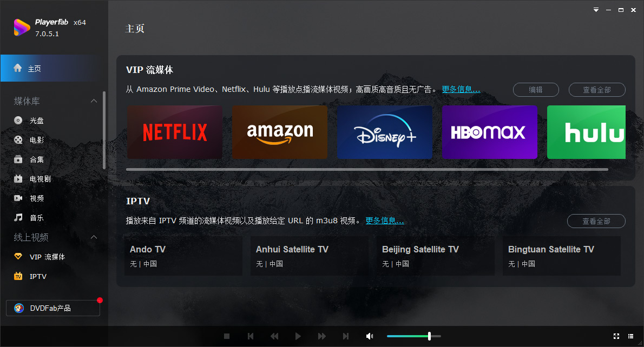Open the playlist icon at bottom right
The height and width of the screenshot is (347, 644).
(x=630, y=336)
